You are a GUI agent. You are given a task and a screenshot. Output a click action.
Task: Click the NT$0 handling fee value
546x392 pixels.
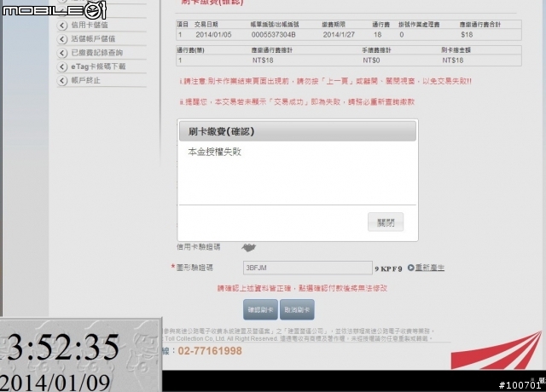pyautogui.click(x=371, y=61)
